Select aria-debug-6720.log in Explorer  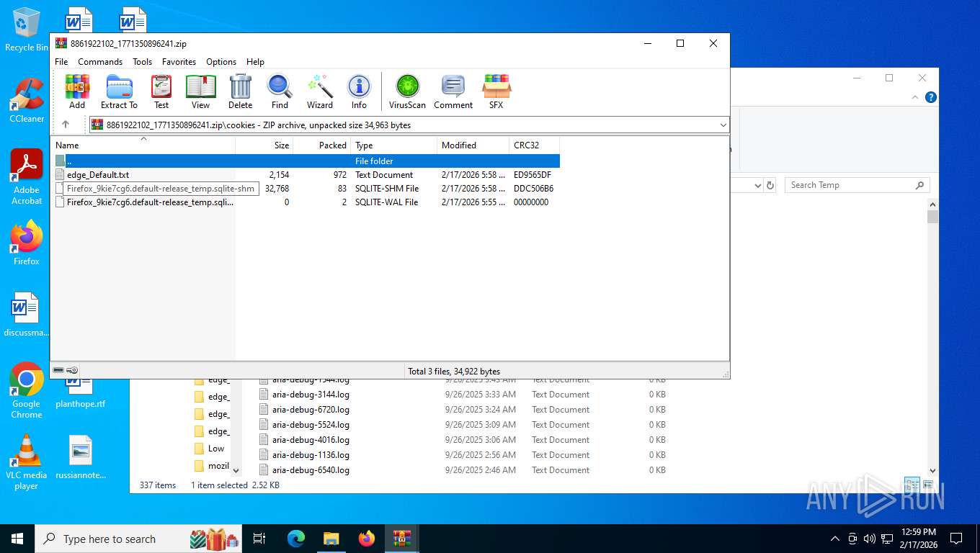(x=311, y=410)
